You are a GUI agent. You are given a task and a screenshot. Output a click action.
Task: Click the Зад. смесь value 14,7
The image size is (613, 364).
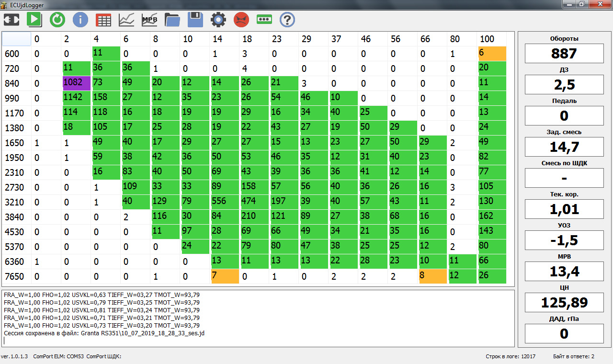pyautogui.click(x=564, y=147)
